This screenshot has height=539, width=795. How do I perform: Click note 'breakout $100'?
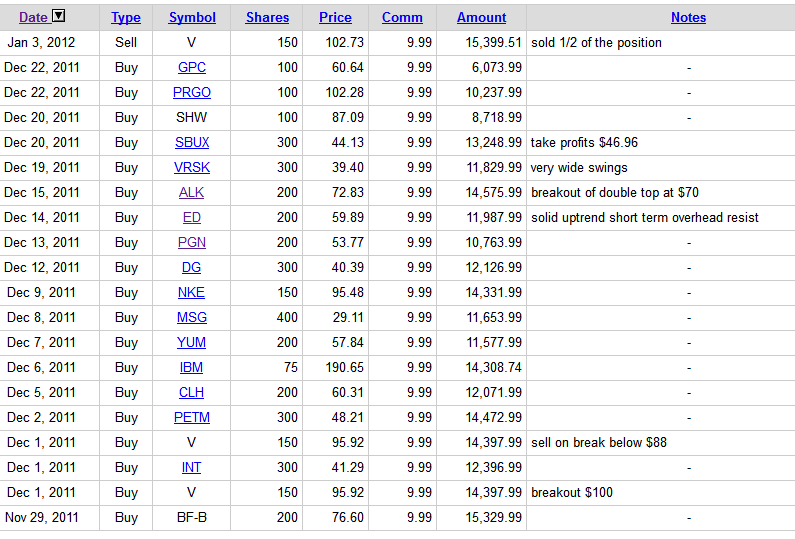(x=572, y=492)
